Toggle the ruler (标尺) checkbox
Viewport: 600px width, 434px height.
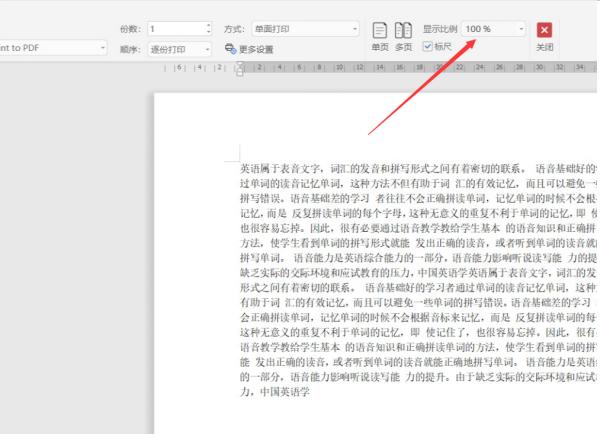427,47
